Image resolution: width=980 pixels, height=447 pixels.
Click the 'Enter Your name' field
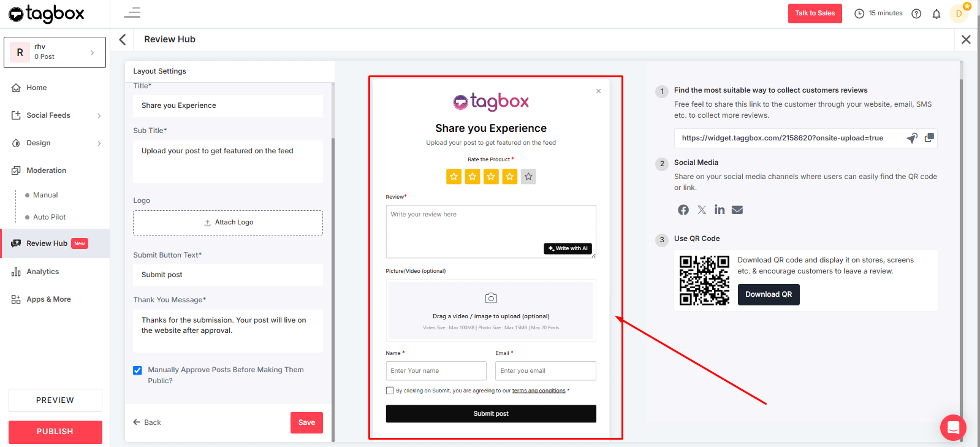(x=436, y=371)
